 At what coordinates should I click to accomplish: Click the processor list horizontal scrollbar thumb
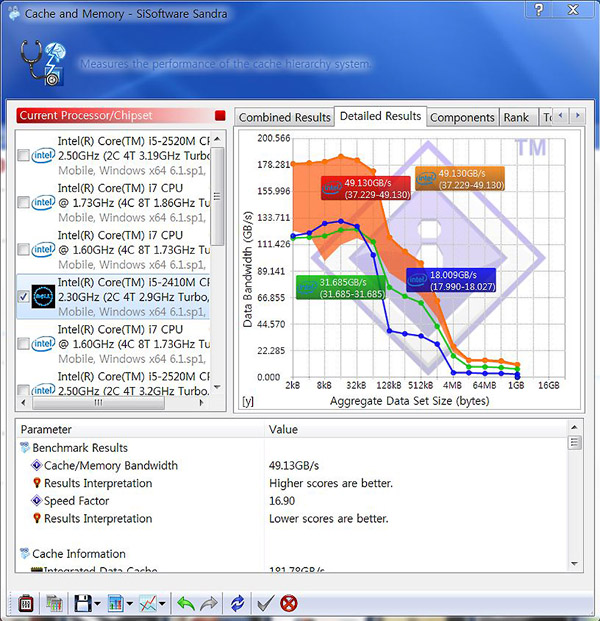(x=98, y=403)
